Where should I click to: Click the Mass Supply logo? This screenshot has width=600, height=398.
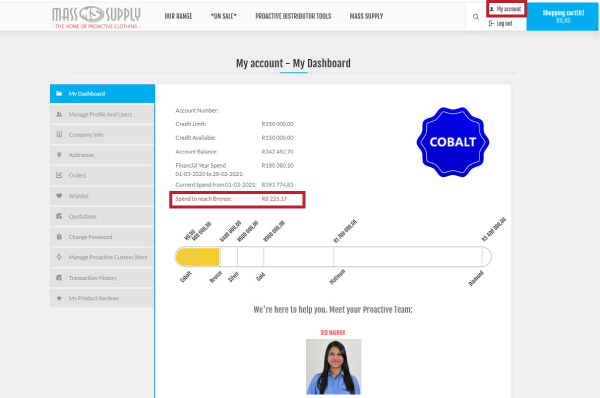tap(96, 17)
